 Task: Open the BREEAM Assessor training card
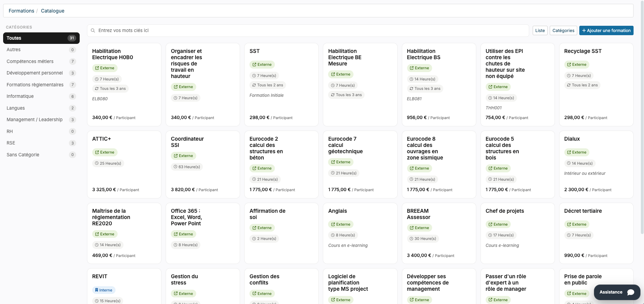439,233
